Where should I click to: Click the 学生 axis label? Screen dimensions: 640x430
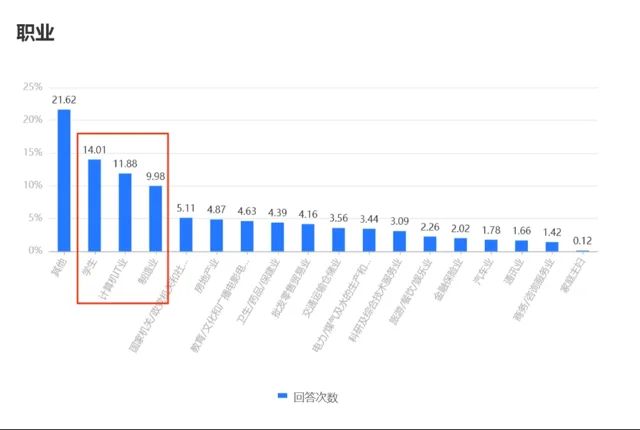click(x=89, y=267)
